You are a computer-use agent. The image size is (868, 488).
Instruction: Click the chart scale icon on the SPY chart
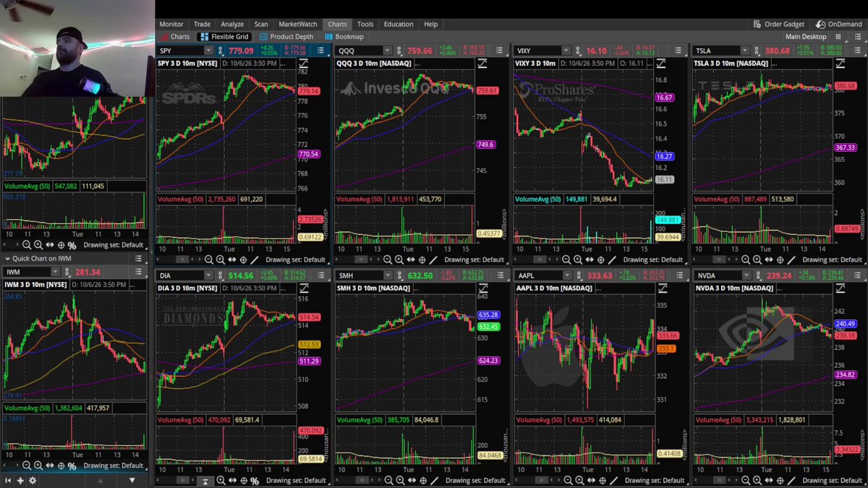point(304,64)
